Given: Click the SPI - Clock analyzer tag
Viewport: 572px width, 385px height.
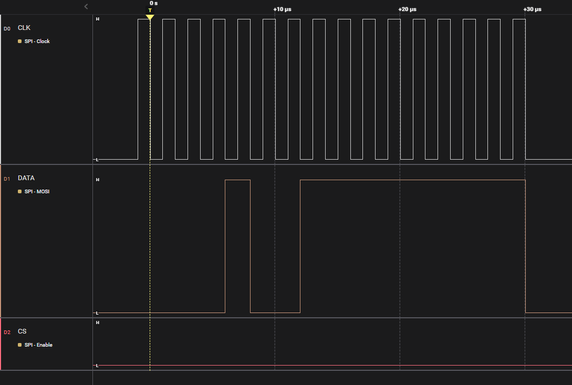Looking at the screenshot, I should (37, 41).
